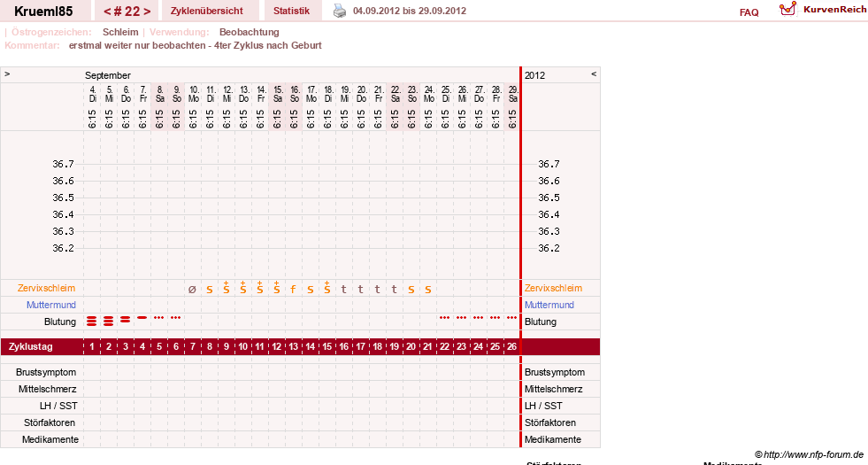The image size is (868, 465).
Task: Click the September month header
Action: pos(107,75)
